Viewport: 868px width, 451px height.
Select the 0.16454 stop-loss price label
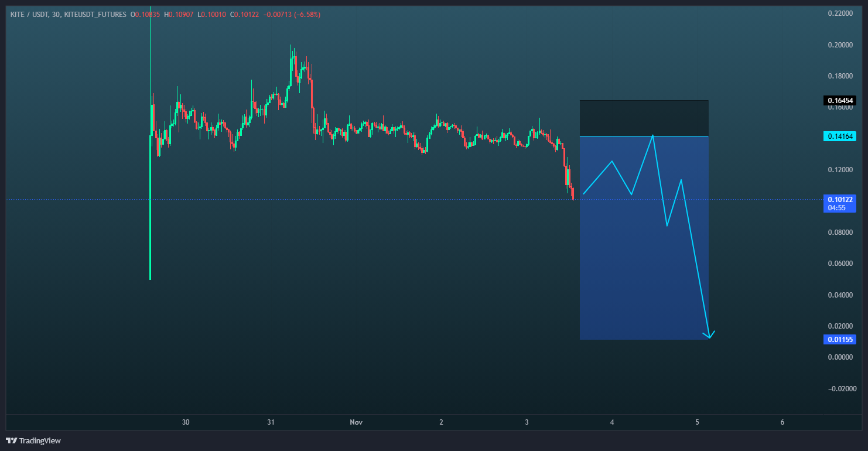tap(840, 101)
